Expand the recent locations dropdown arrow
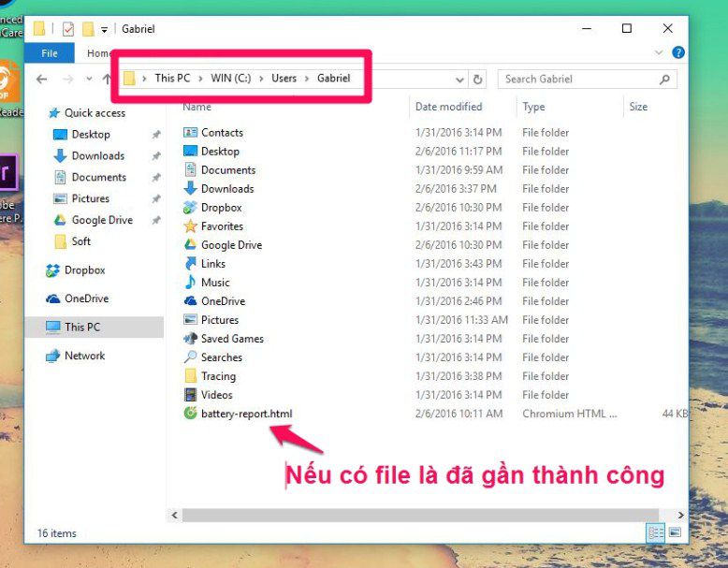The image size is (728, 568). point(89,80)
